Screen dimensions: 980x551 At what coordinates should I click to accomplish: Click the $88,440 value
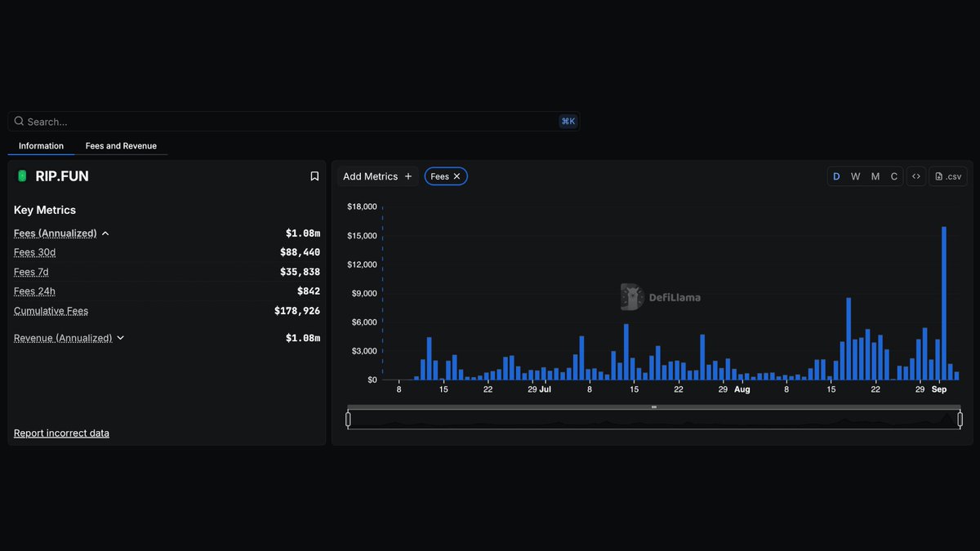click(300, 252)
